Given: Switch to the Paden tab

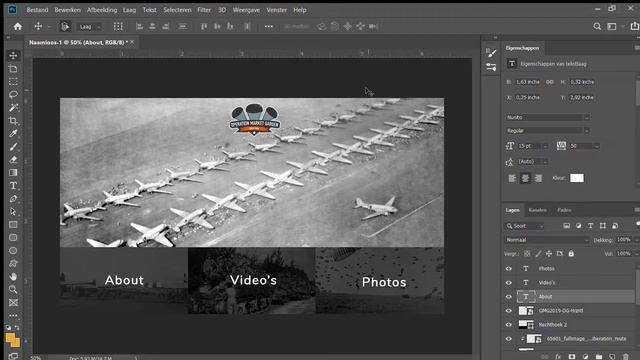Looking at the screenshot, I should point(564,210).
